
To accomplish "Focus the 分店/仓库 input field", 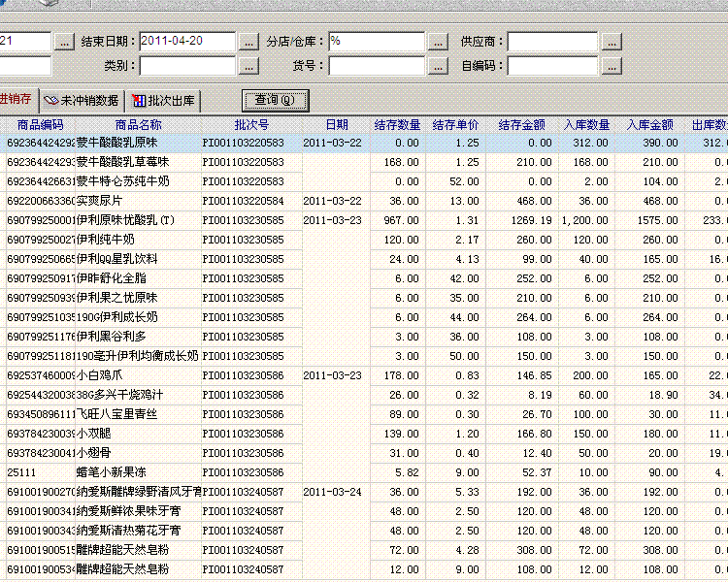I will tap(377, 42).
